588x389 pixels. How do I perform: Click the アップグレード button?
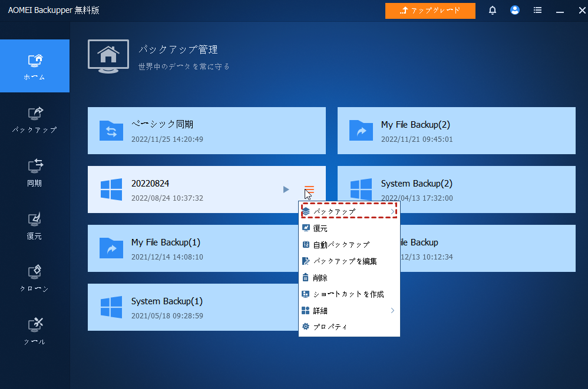[430, 11]
